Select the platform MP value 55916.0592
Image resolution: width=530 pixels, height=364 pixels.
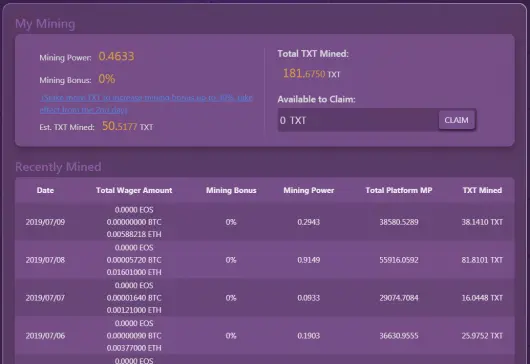tap(399, 260)
